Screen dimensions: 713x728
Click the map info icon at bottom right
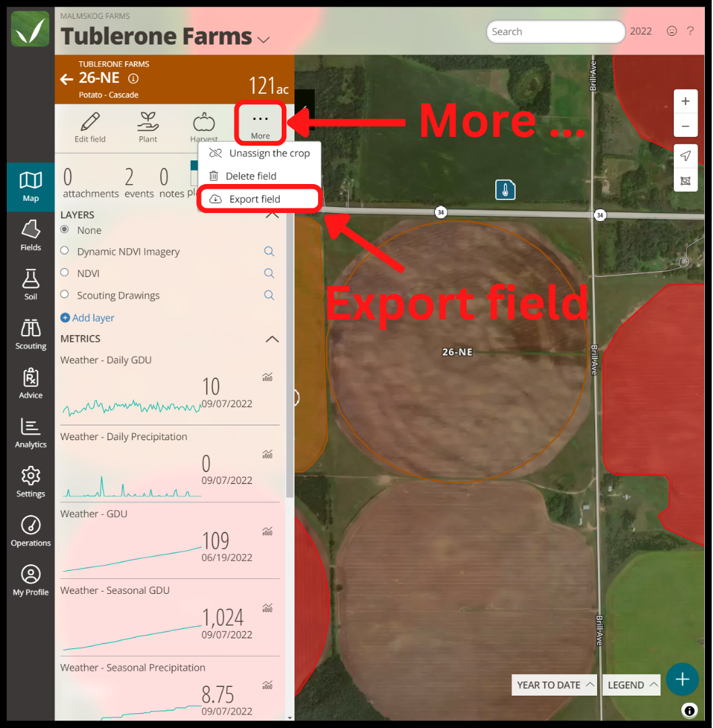689,710
